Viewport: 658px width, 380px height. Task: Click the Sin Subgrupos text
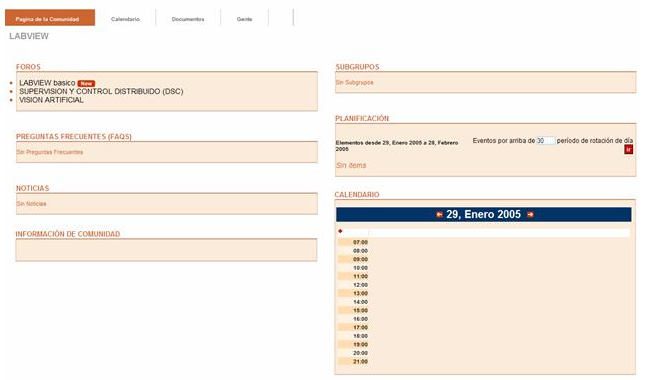point(354,82)
